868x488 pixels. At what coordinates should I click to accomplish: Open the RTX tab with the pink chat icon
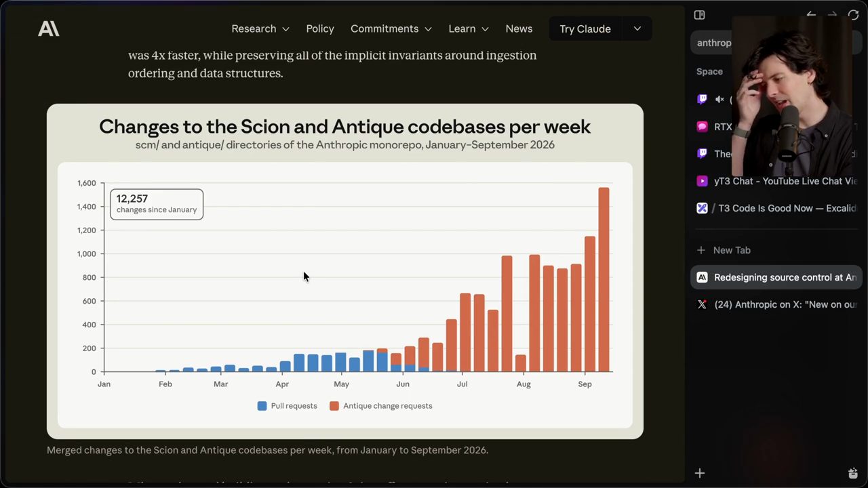tap(702, 127)
